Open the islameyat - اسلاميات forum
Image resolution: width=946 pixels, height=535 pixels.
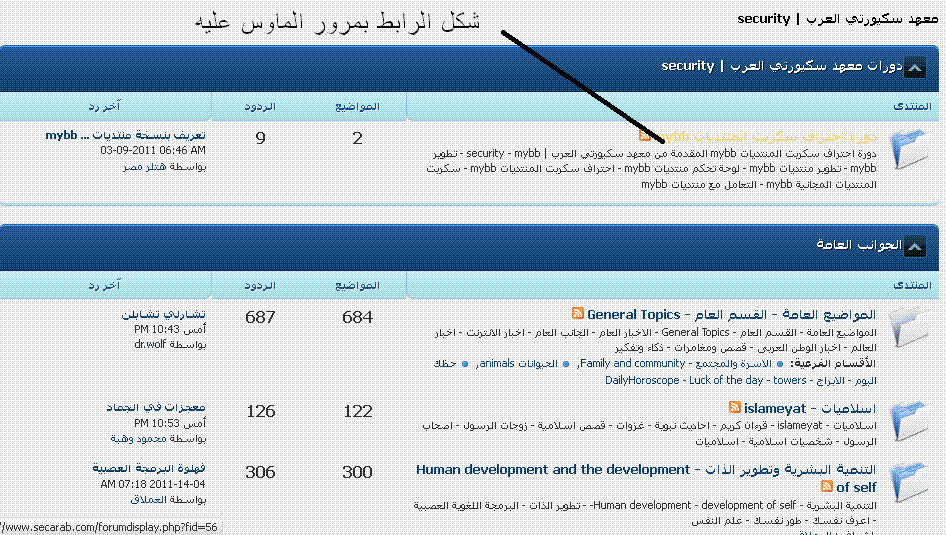810,409
